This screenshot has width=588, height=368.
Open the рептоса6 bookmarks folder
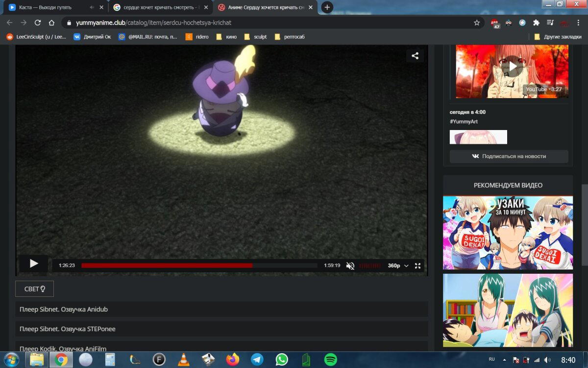click(x=290, y=37)
